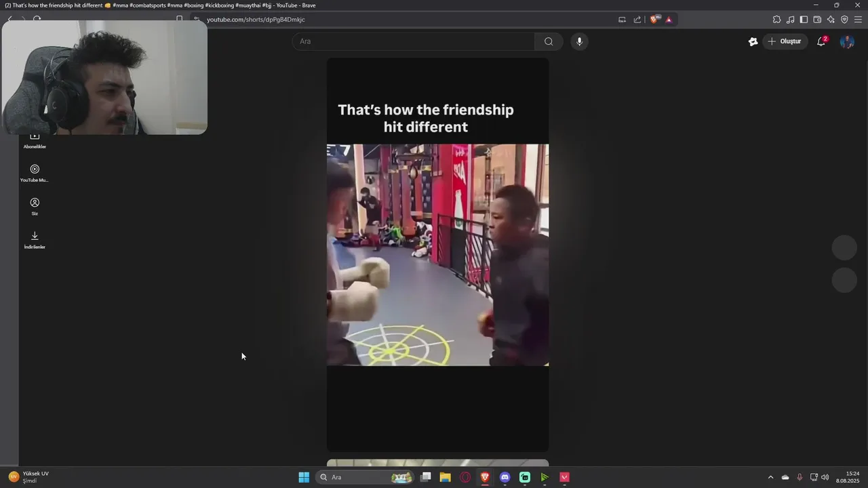Go to the previous Short with the upper round button
The width and height of the screenshot is (868, 488).
[844, 247]
